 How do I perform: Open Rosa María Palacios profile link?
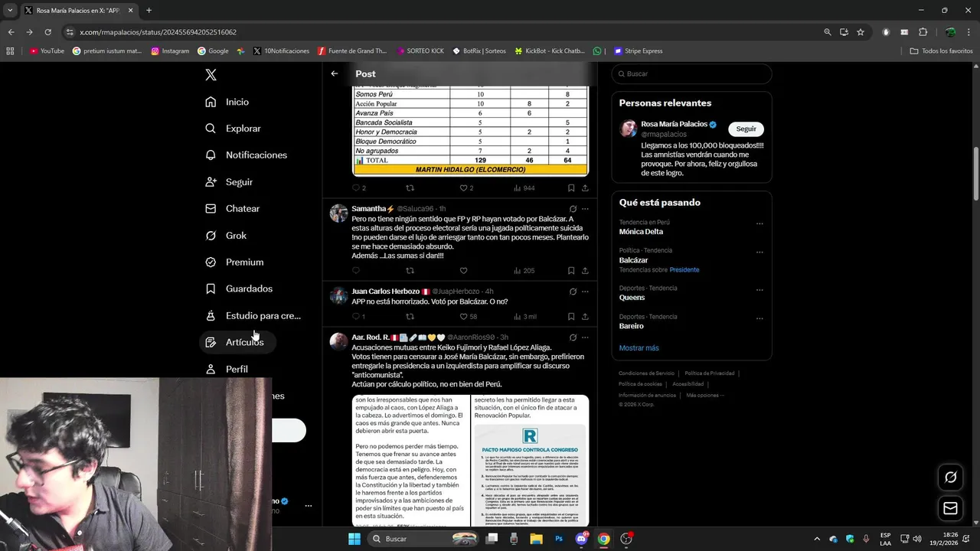pyautogui.click(x=674, y=124)
